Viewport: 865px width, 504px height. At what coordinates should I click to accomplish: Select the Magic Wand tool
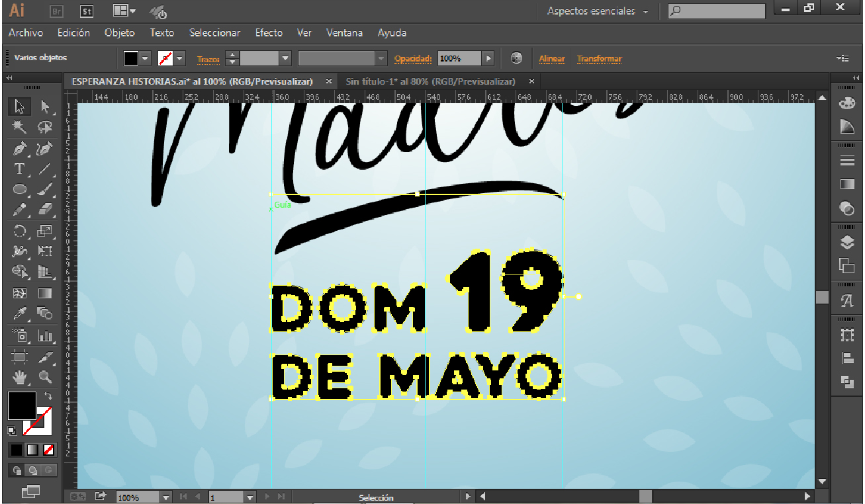[x=20, y=127]
